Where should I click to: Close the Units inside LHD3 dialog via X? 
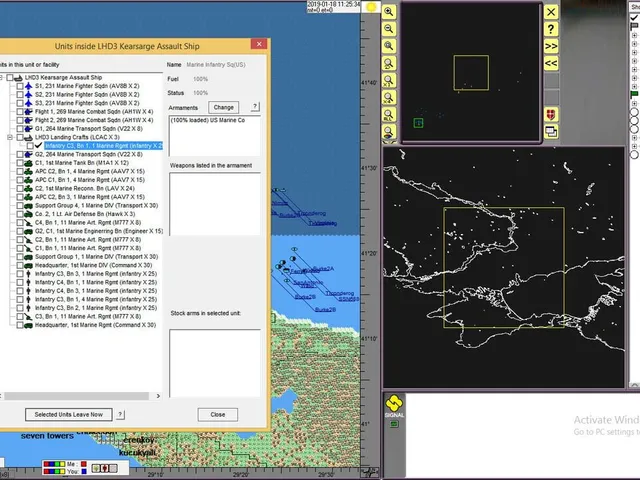pyautogui.click(x=259, y=44)
